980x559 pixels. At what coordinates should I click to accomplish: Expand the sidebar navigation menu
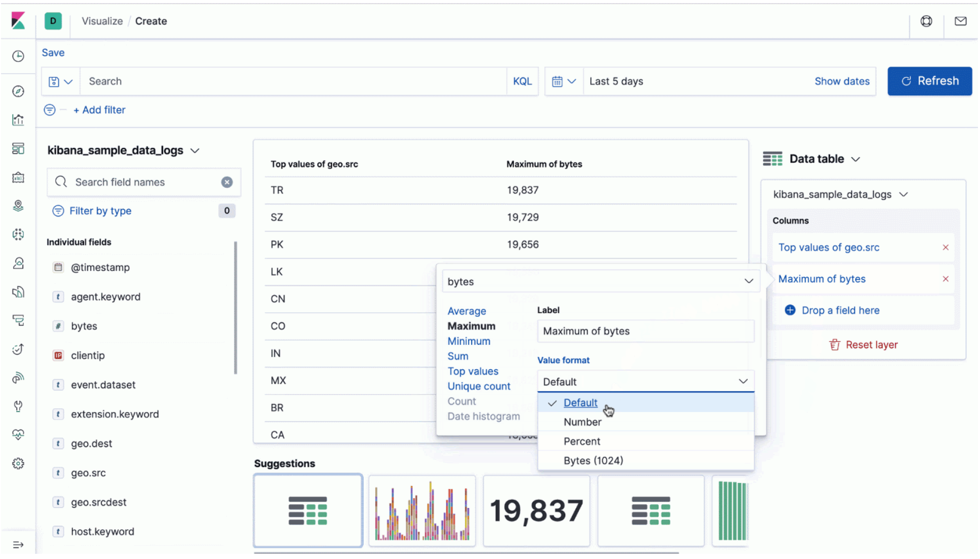point(18,545)
